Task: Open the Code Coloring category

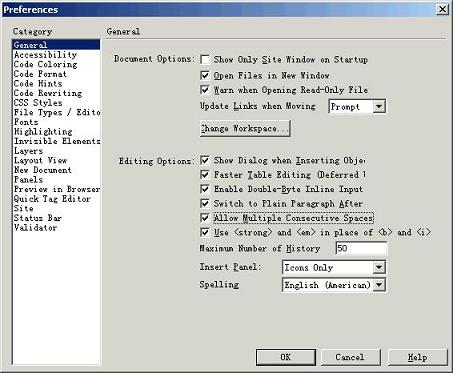Action: click(x=45, y=64)
